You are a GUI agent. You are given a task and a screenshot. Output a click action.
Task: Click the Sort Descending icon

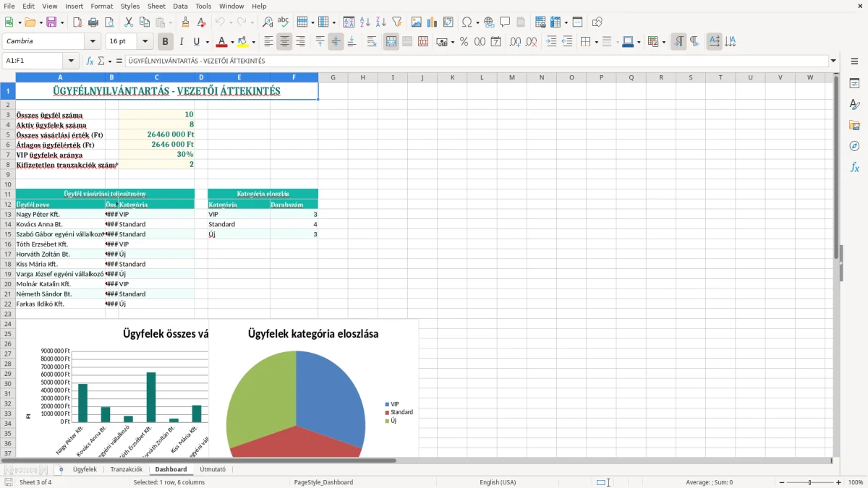381,22
